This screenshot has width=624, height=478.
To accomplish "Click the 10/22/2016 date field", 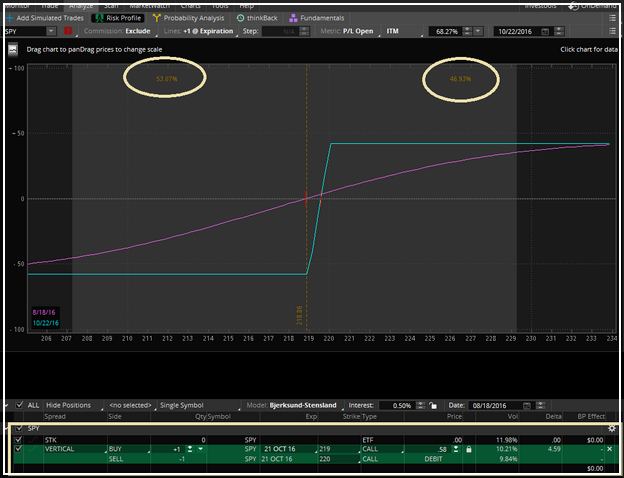I will [x=517, y=31].
